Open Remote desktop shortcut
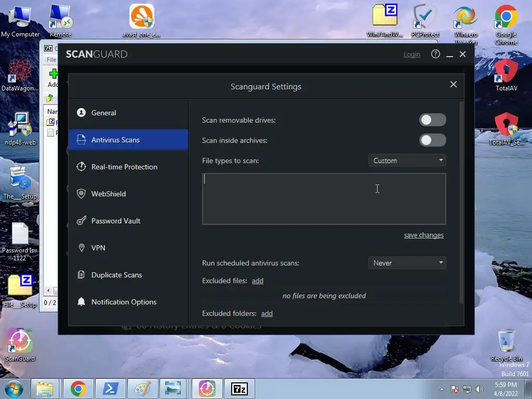 [60, 21]
